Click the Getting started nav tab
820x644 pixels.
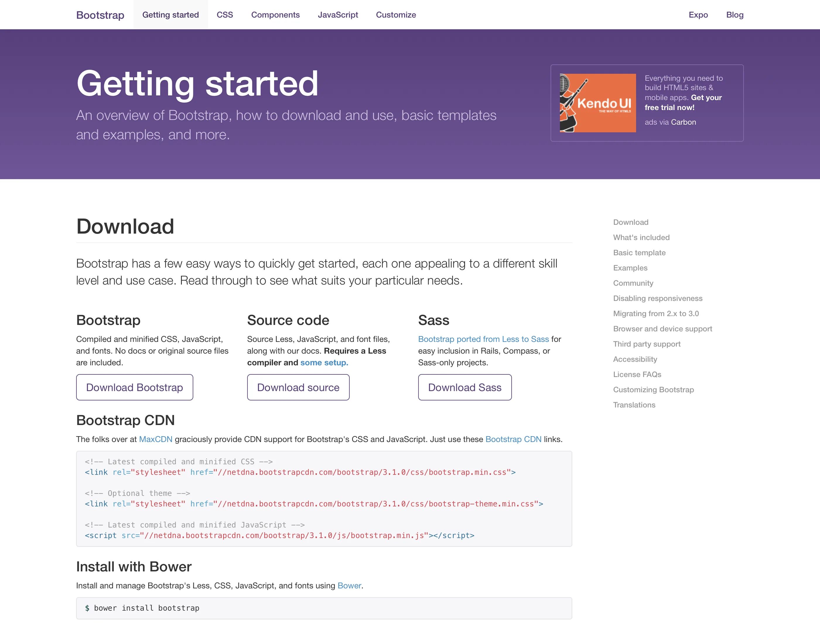(170, 15)
